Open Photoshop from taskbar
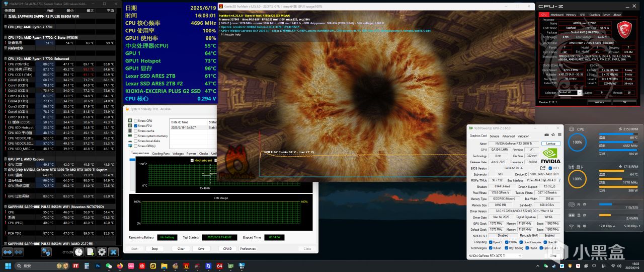The image size is (644, 272). (98, 266)
